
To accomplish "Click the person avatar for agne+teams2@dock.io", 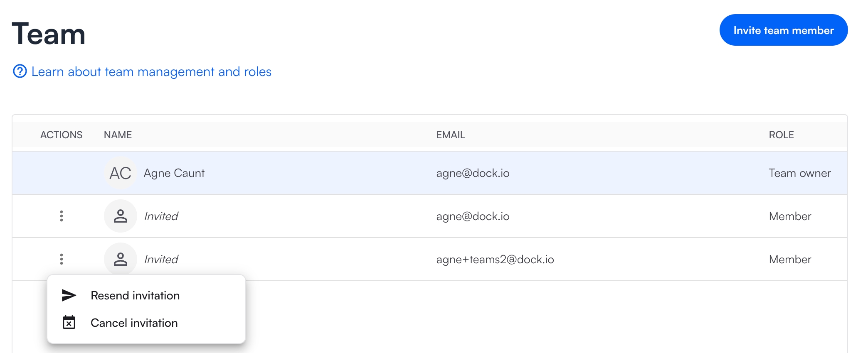I will point(120,259).
